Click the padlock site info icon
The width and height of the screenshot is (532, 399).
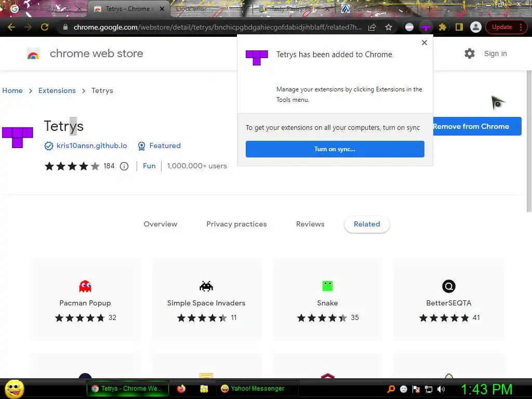[65, 27]
